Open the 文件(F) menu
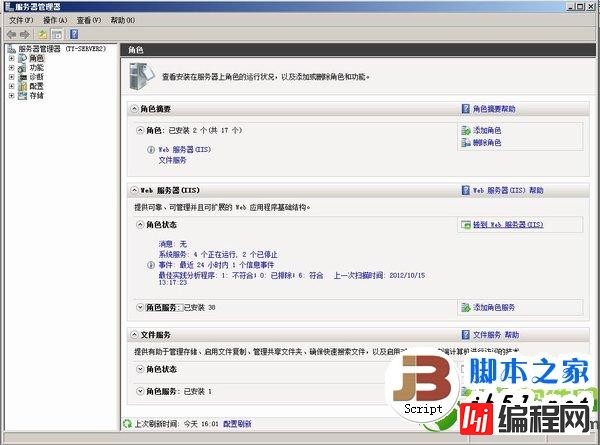The height and width of the screenshot is (445, 600). [21, 20]
